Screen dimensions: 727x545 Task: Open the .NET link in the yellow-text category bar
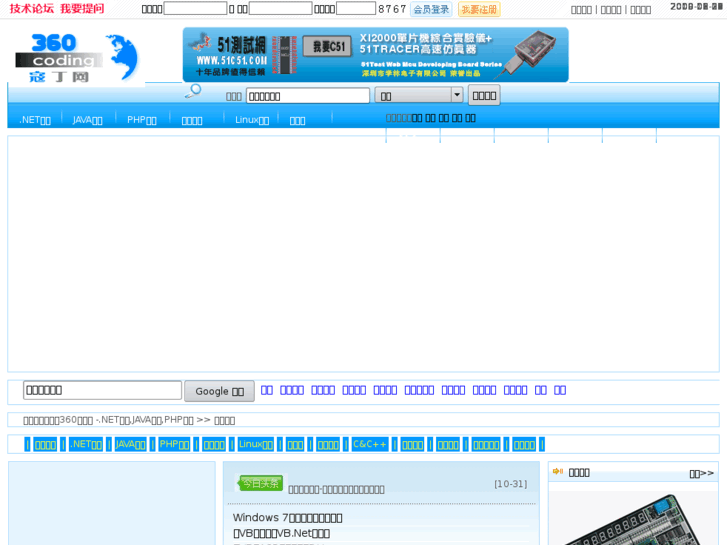85,444
